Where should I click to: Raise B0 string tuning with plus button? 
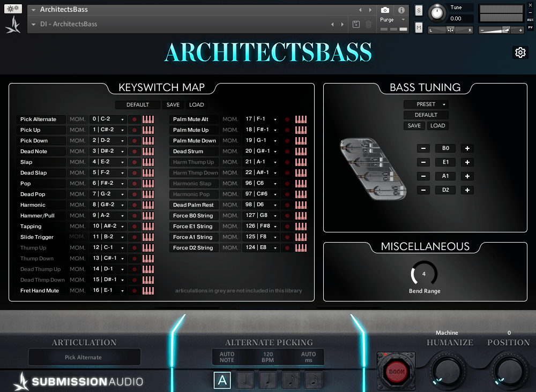click(467, 148)
